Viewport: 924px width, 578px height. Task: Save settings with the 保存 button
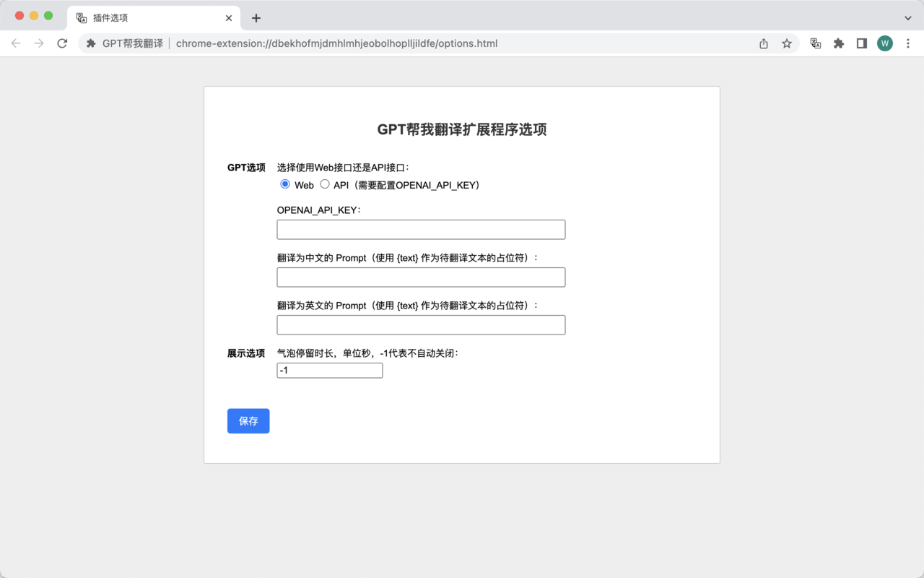tap(248, 421)
